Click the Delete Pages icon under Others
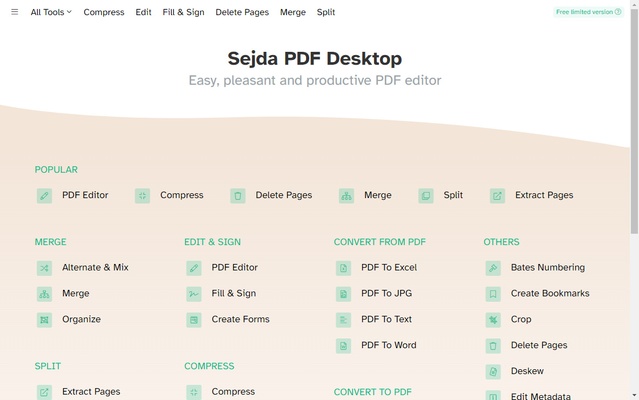639x400 pixels. point(493,346)
